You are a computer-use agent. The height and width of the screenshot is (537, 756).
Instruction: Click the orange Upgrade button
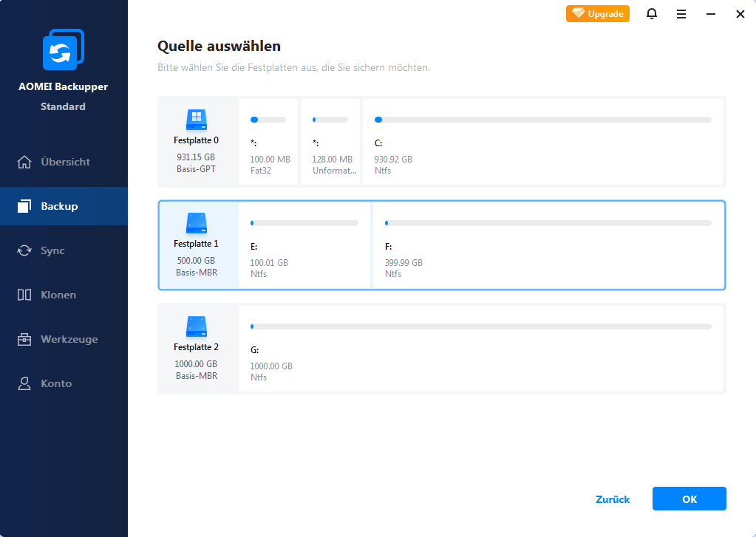pos(598,14)
